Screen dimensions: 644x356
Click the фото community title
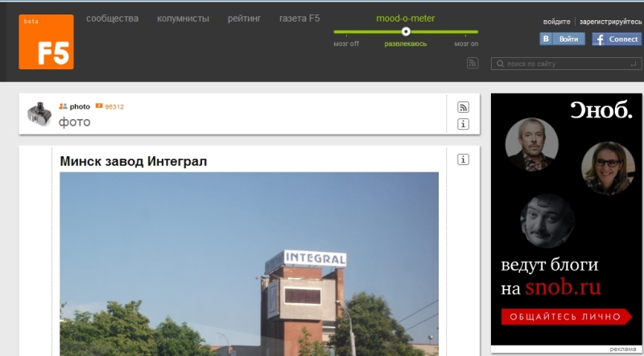tap(74, 122)
